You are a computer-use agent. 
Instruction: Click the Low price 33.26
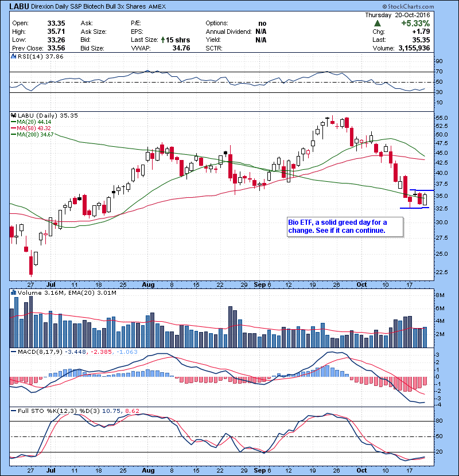pyautogui.click(x=56, y=40)
